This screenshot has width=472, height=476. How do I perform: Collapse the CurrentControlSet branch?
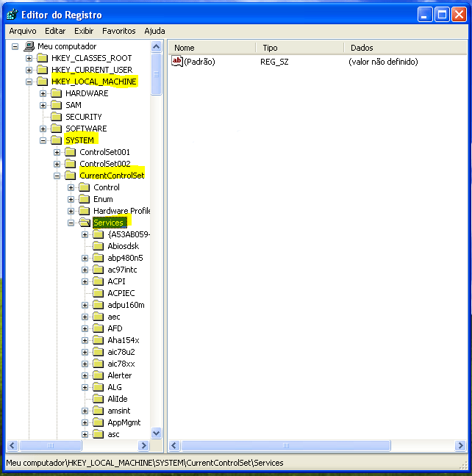[57, 176]
